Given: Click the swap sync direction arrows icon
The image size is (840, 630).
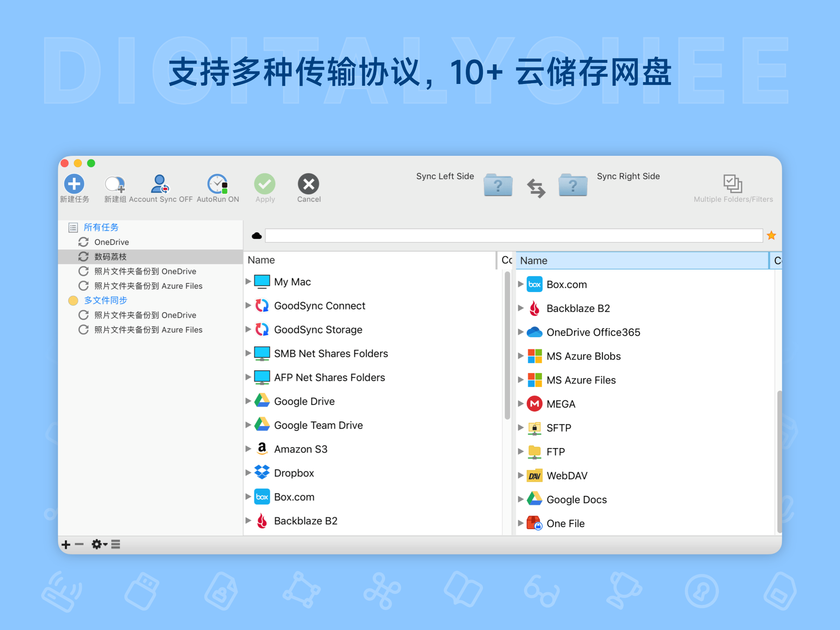Looking at the screenshot, I should click(x=536, y=188).
